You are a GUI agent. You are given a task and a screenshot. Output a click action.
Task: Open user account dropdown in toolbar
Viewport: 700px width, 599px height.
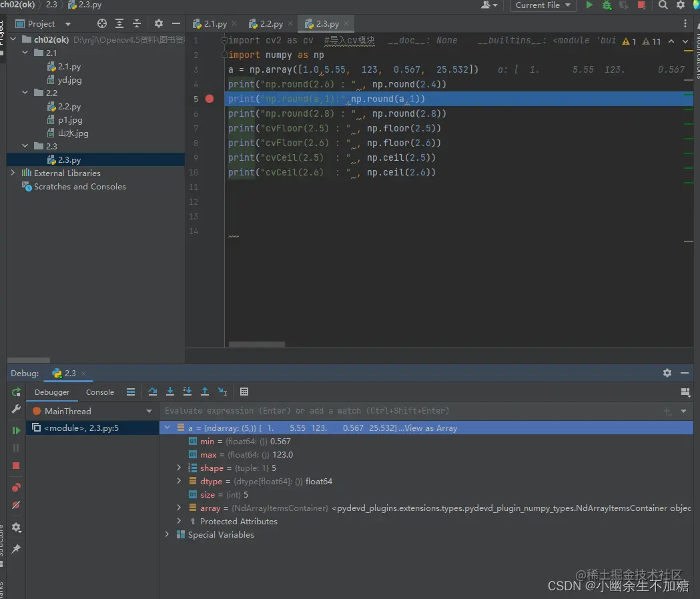click(489, 5)
